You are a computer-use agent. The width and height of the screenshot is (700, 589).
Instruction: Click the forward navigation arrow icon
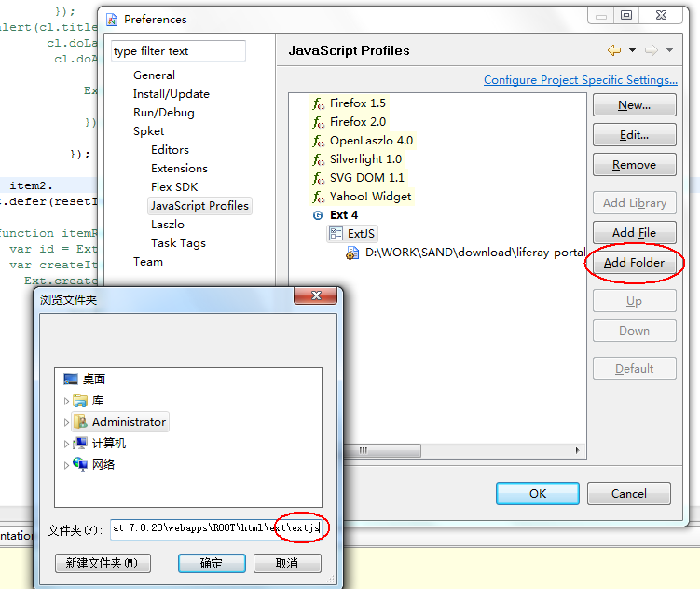[652, 50]
